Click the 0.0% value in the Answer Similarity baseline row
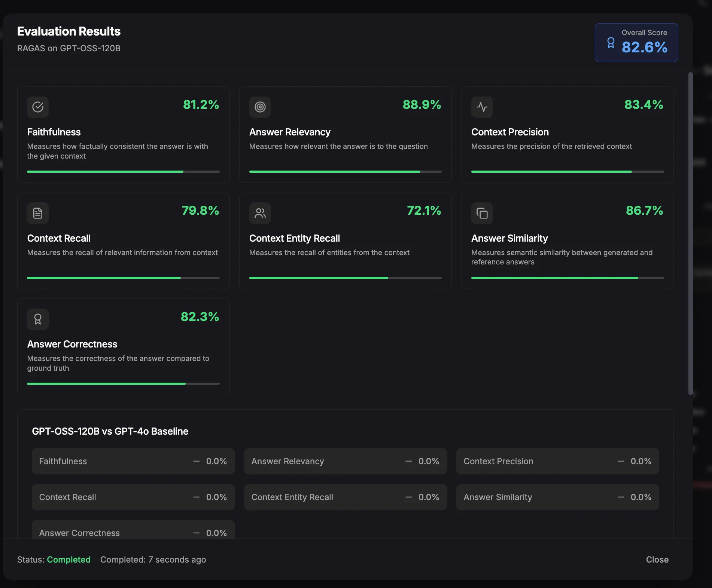 click(641, 497)
